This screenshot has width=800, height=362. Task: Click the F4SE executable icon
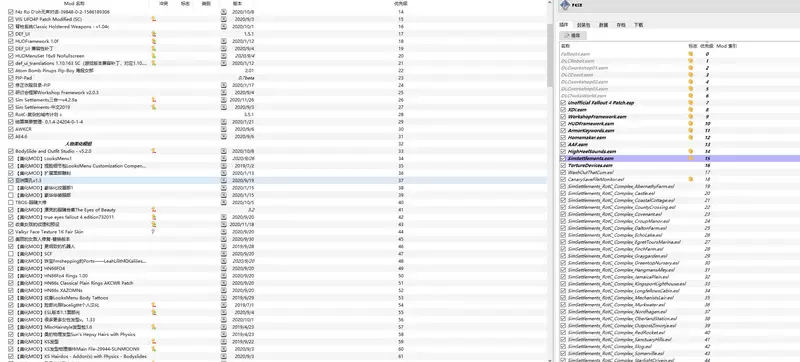tap(564, 5)
